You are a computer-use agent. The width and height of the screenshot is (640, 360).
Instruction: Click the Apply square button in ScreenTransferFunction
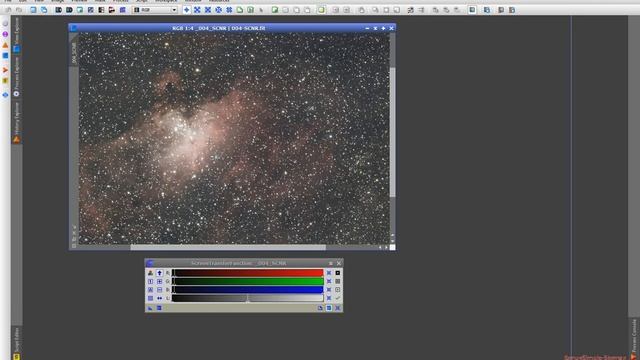(x=159, y=308)
